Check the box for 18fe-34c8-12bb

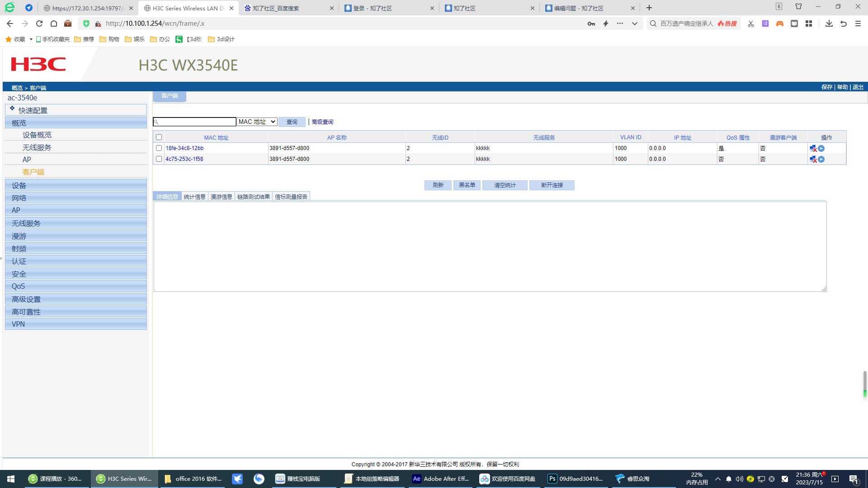click(x=159, y=148)
